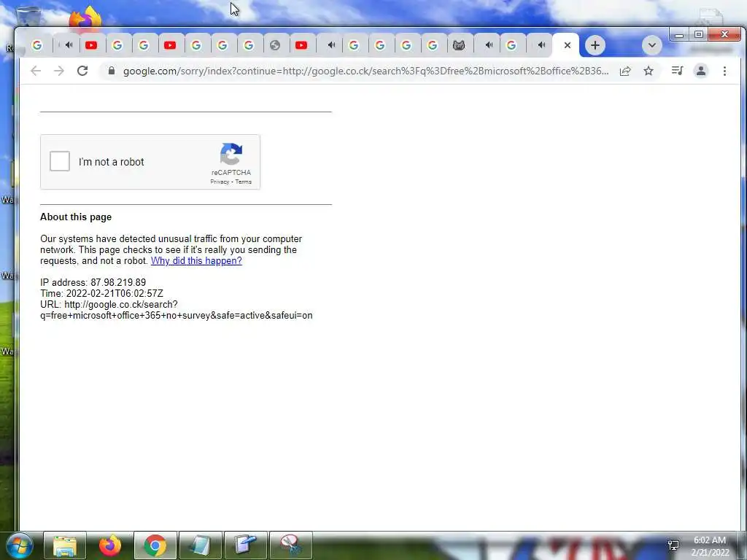Click the Chrome taskbar button

click(x=155, y=545)
